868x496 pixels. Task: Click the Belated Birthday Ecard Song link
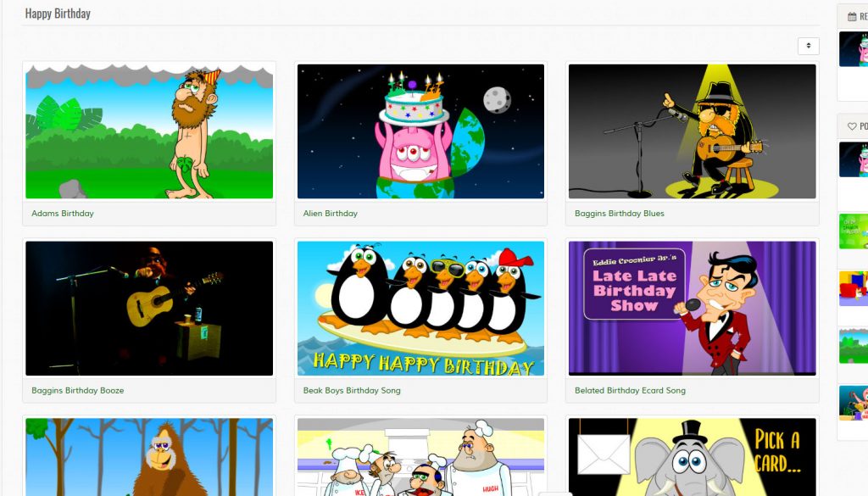click(x=630, y=391)
